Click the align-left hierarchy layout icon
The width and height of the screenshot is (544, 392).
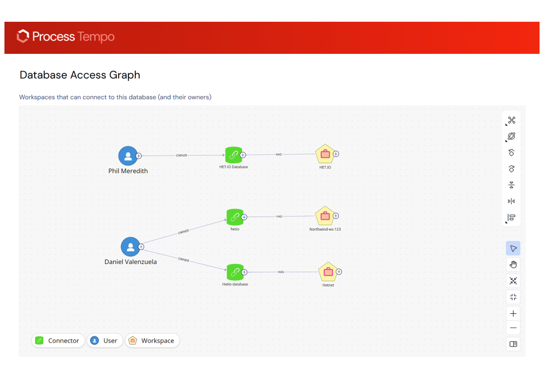511,218
